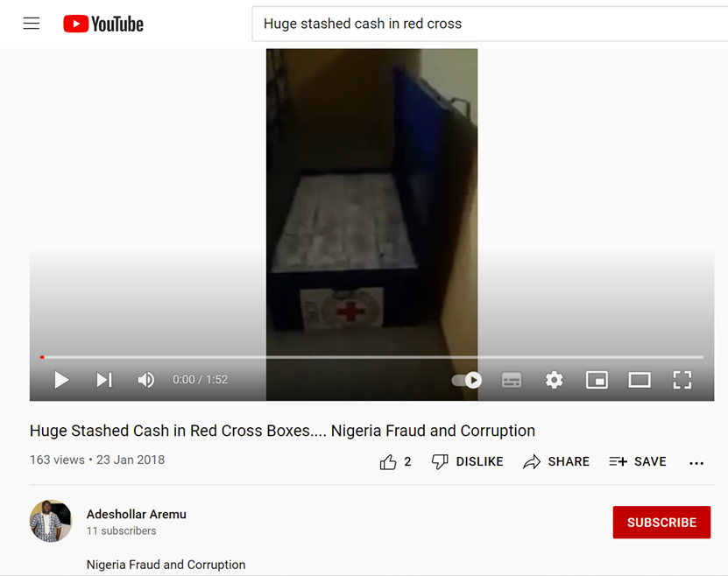The width and height of the screenshot is (728, 576).
Task: Skip to the next video
Action: click(104, 380)
